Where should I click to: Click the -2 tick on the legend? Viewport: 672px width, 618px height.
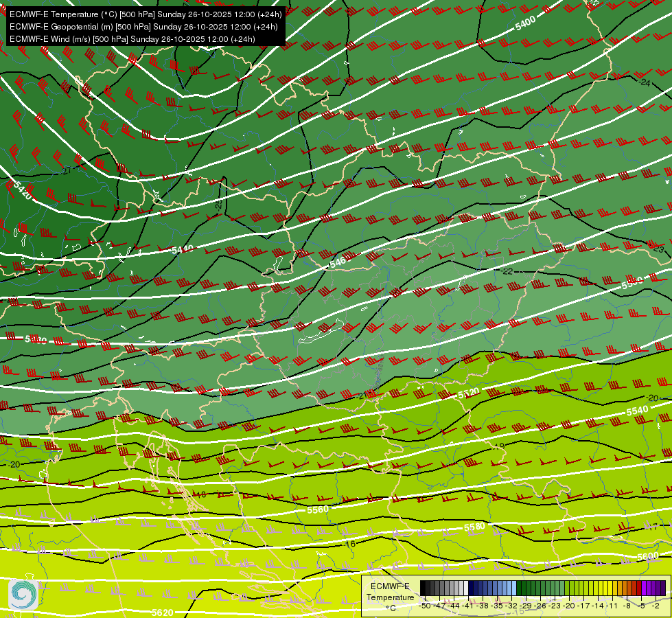pyautogui.click(x=656, y=606)
